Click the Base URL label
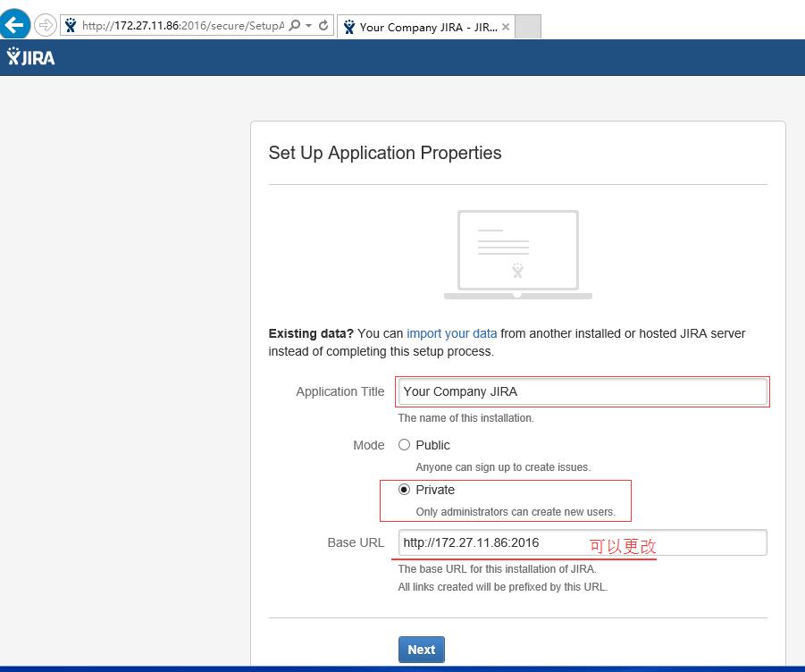The image size is (805, 672). click(x=356, y=542)
